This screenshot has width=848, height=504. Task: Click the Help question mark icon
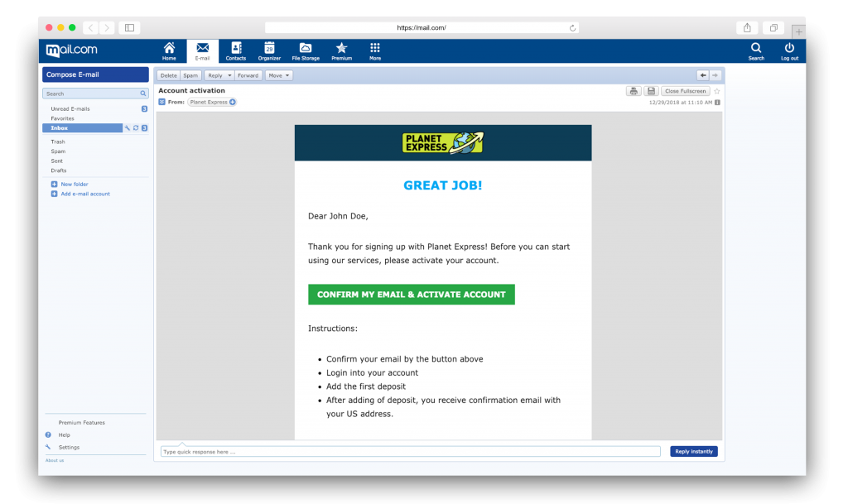[48, 434]
